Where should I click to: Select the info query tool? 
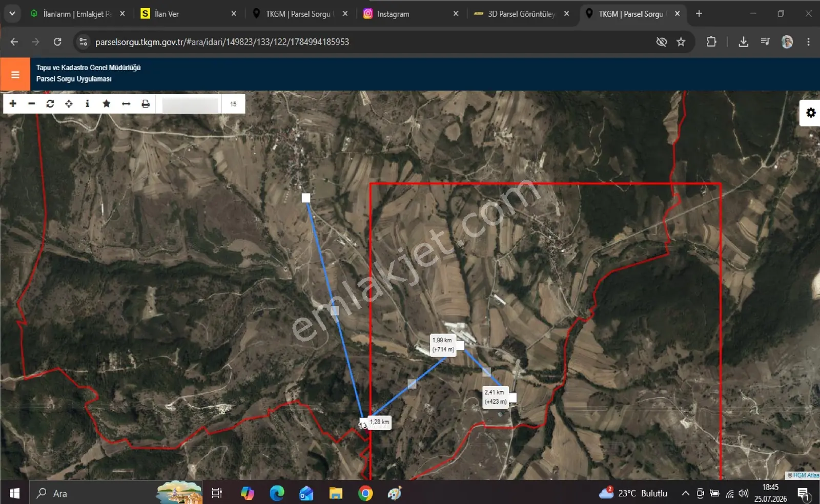click(87, 104)
